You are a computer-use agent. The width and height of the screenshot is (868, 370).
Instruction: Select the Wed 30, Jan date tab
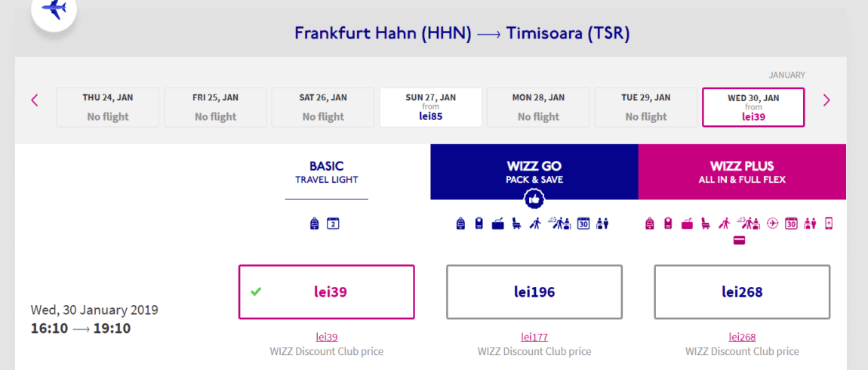tap(753, 107)
